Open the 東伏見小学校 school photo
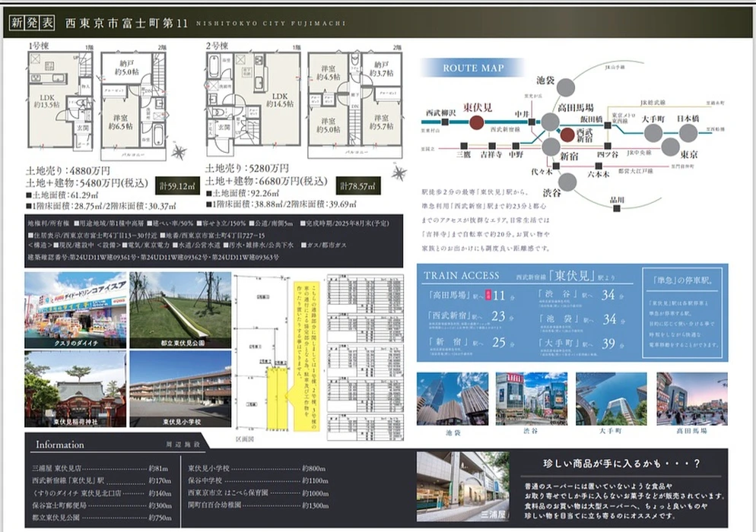This screenshot has height=532, width=756. point(180,389)
